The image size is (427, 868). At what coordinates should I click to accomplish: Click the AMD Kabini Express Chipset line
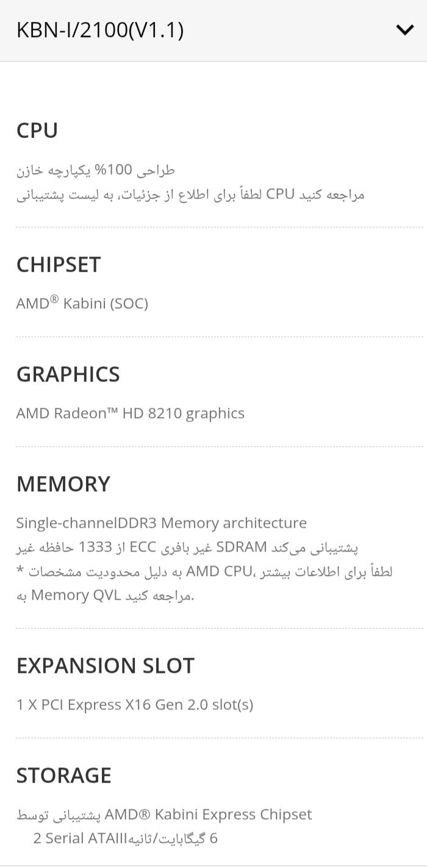click(165, 814)
